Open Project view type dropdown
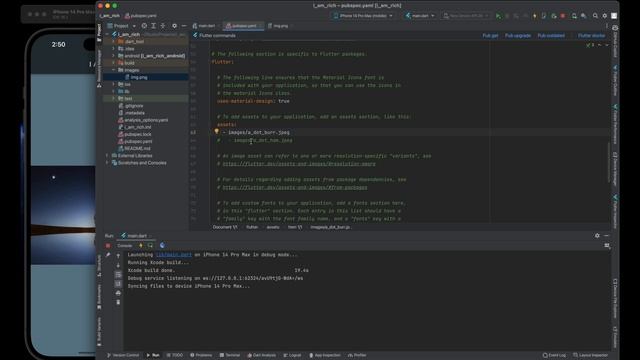The height and width of the screenshot is (360, 640). point(121,26)
